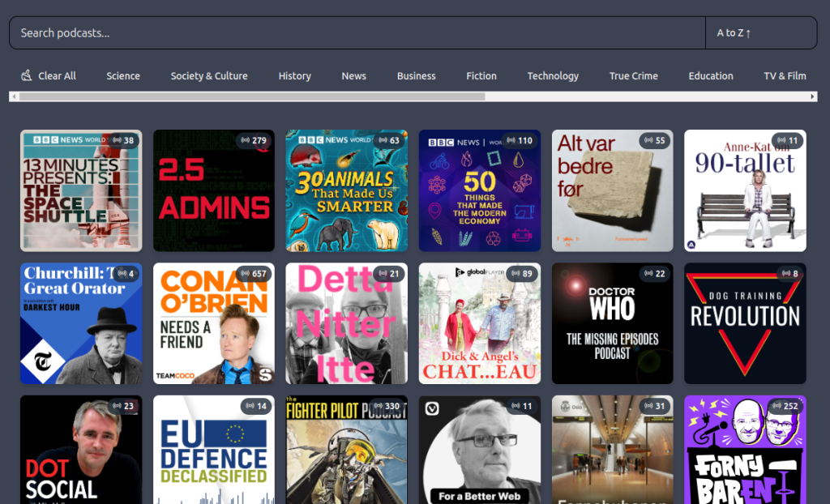The height and width of the screenshot is (504, 830).
Task: Focus the Search podcasts input field
Action: click(357, 33)
